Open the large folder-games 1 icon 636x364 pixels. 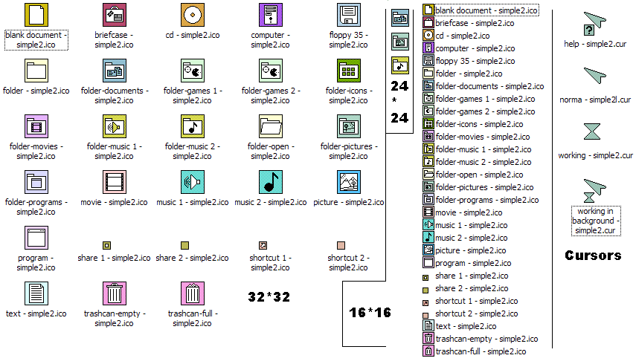pos(193,71)
